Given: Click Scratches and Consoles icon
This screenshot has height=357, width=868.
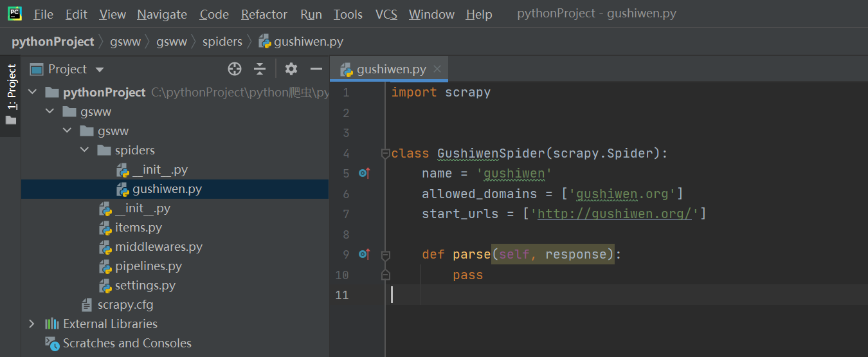Looking at the screenshot, I should tap(52, 343).
